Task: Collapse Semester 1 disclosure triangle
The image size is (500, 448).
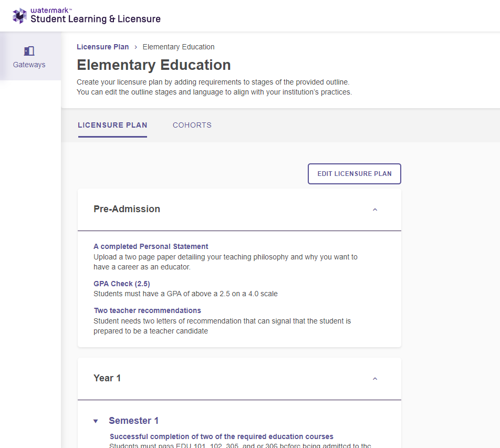Action: click(96, 421)
